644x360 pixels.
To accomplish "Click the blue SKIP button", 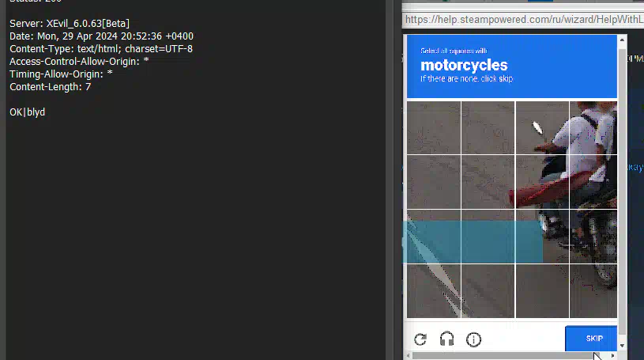I will tap(591, 339).
